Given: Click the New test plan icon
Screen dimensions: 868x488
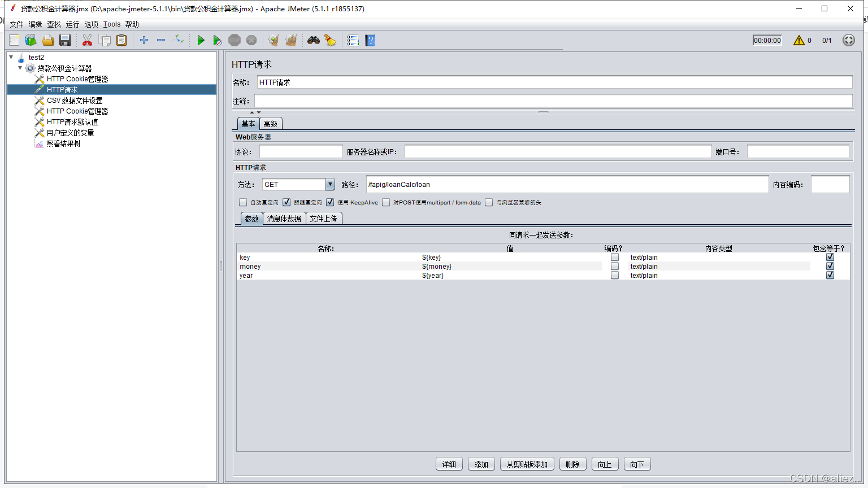Looking at the screenshot, I should tap(14, 40).
